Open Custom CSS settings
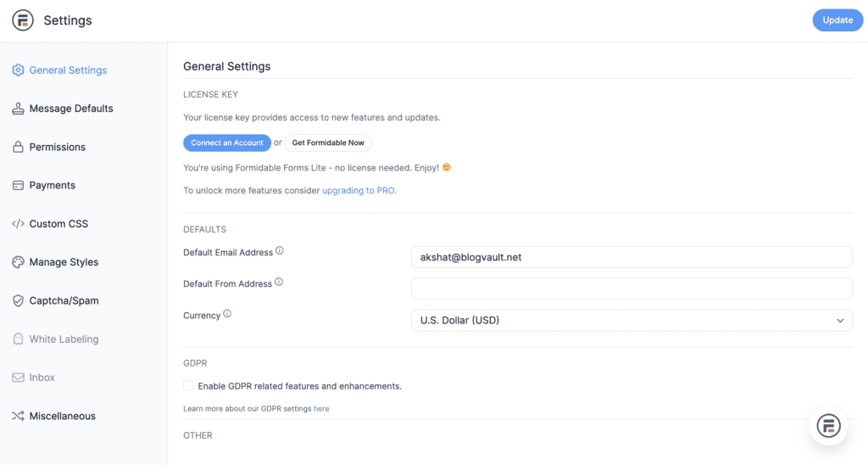The width and height of the screenshot is (868, 465). pyautogui.click(x=58, y=224)
